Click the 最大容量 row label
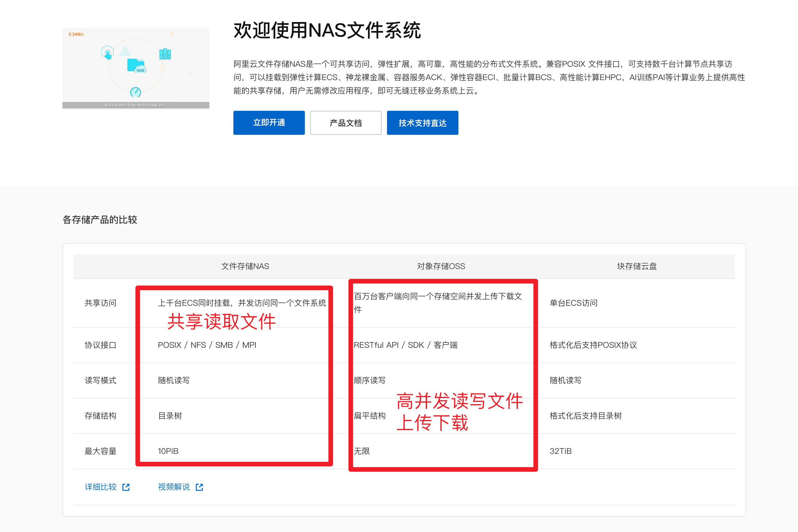The width and height of the screenshot is (798, 532). coord(101,451)
